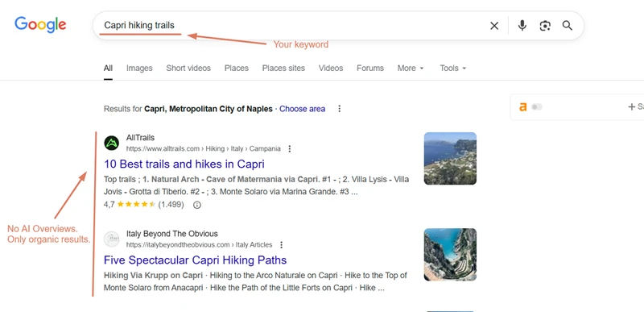Select the All tab
The height and width of the screenshot is (312, 644).
(108, 69)
